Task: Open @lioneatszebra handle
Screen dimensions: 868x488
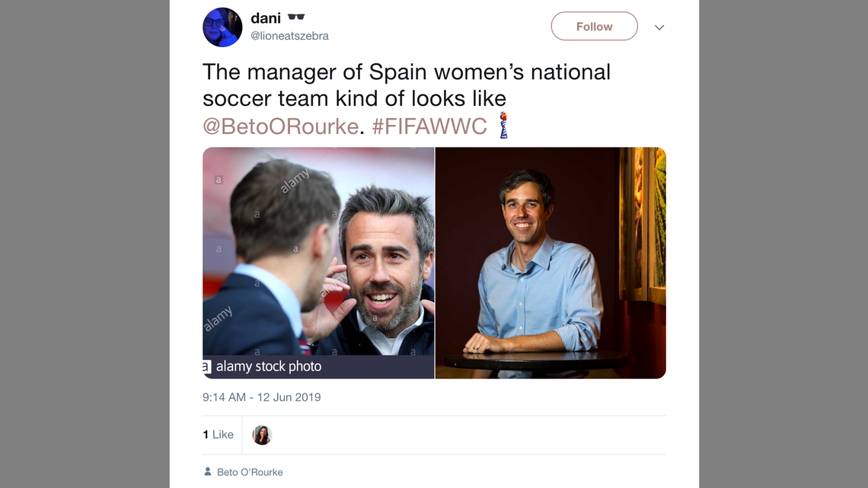Action: (289, 35)
